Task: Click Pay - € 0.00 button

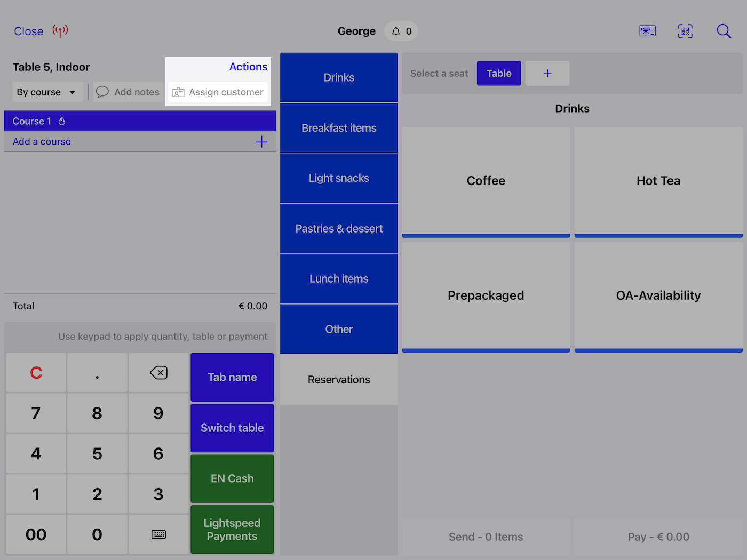Action: pos(658,537)
